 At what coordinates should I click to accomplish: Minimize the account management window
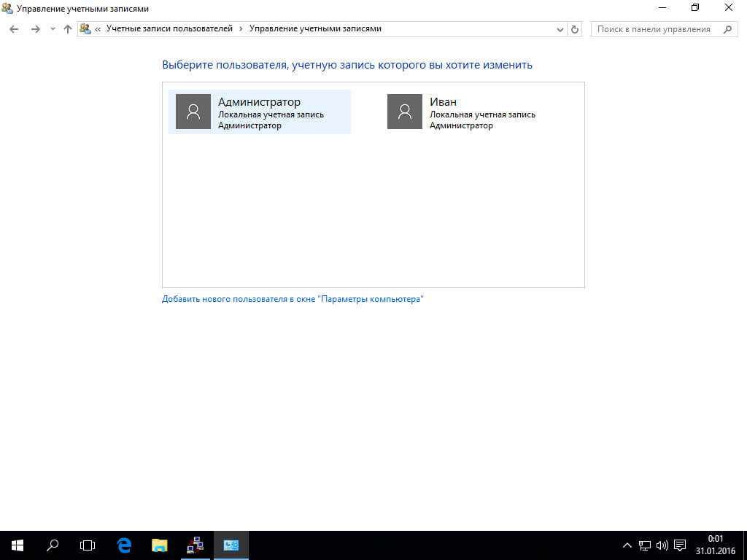[662, 8]
